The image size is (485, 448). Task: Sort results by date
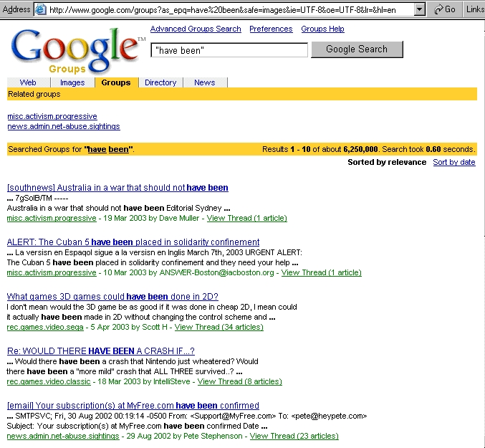(x=454, y=162)
